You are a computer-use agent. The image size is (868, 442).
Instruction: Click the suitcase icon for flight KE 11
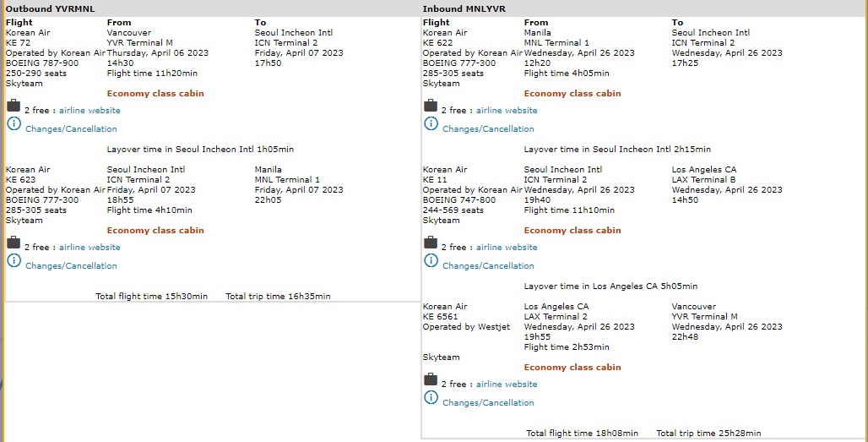(431, 243)
